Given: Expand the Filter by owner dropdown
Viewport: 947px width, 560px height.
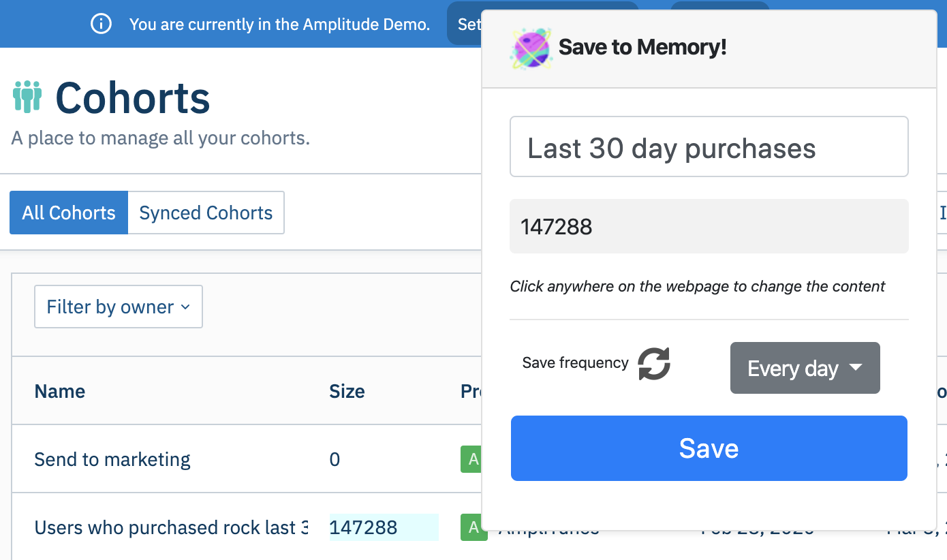Looking at the screenshot, I should pyautogui.click(x=118, y=307).
